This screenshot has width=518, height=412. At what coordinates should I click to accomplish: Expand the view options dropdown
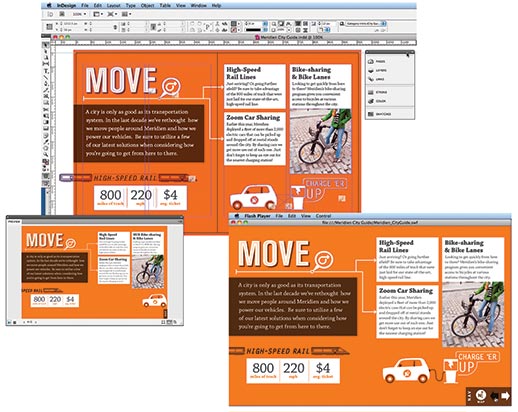[x=98, y=14]
